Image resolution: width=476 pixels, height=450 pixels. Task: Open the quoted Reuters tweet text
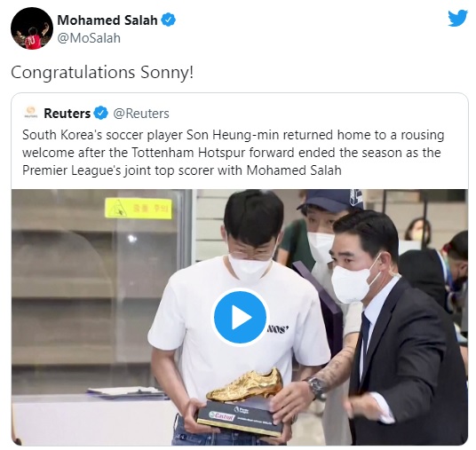(x=234, y=153)
